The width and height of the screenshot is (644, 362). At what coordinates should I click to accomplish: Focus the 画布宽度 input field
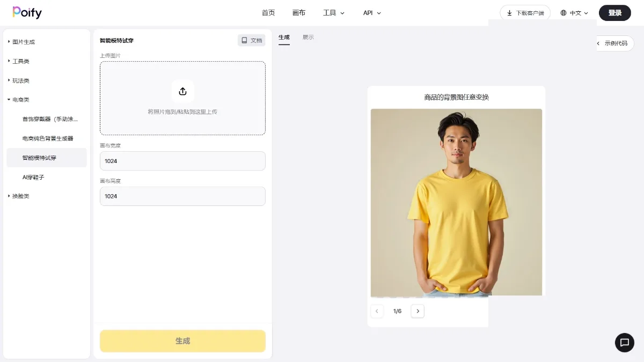pyautogui.click(x=182, y=161)
